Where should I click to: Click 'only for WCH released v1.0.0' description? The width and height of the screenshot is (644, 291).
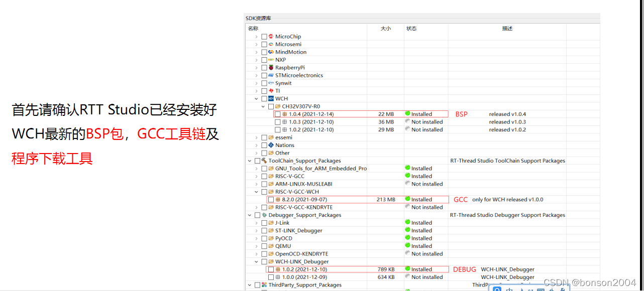[x=507, y=200]
